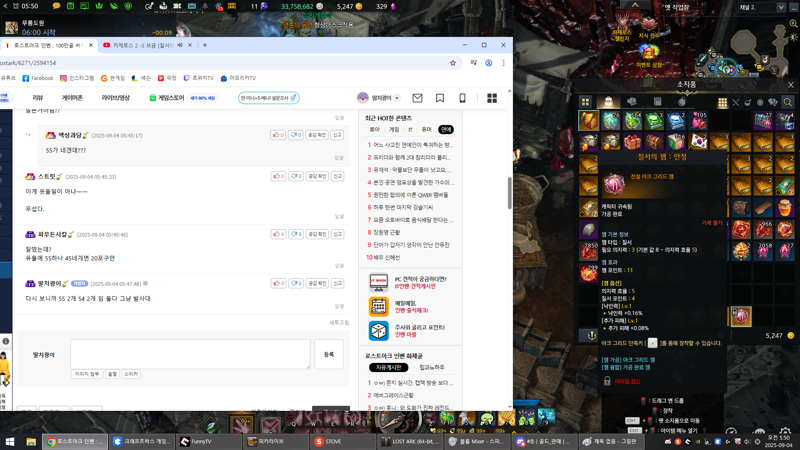Switch to LOST ARK taskbar window
Image resolution: width=800 pixels, height=450 pixels.
click(409, 441)
